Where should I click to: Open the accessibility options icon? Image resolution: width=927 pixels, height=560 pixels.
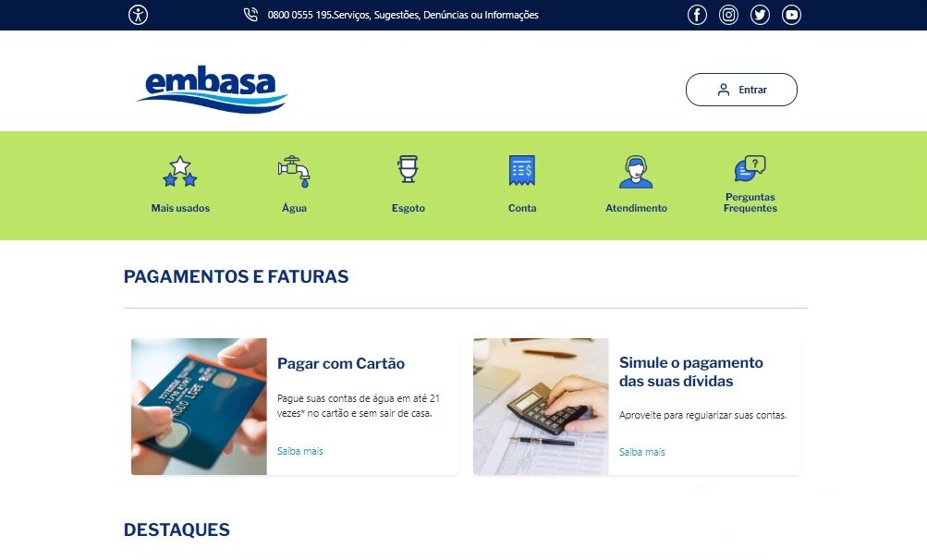tap(138, 15)
